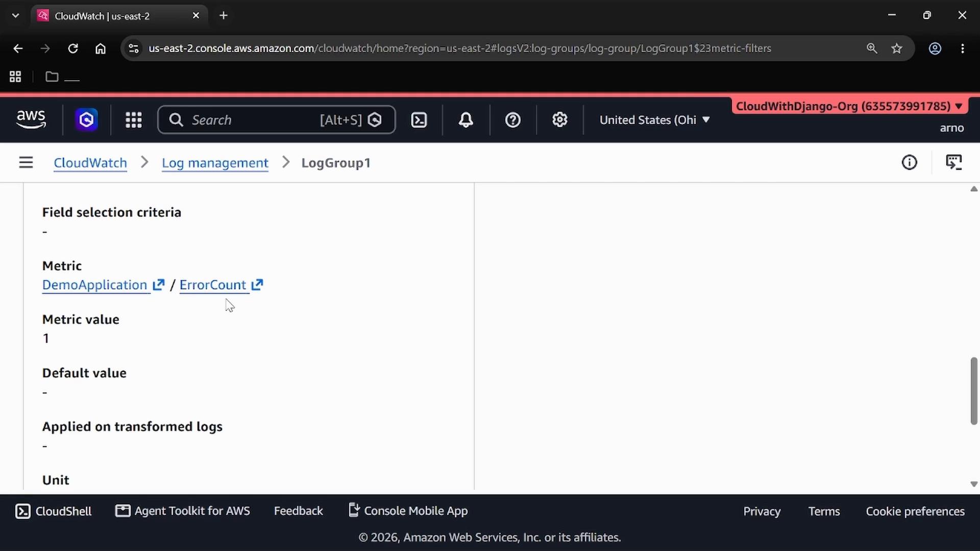Open the site information icon in address bar

[x=134, y=48]
